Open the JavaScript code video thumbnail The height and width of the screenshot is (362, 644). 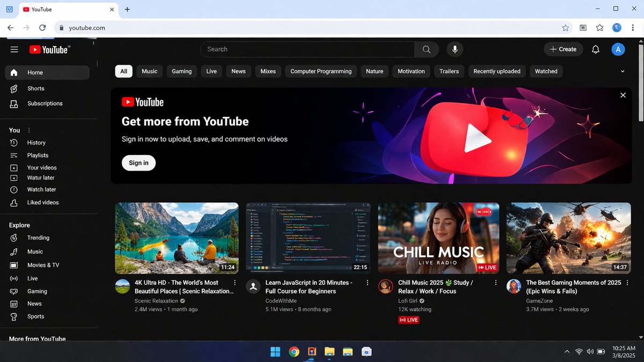coord(309,238)
